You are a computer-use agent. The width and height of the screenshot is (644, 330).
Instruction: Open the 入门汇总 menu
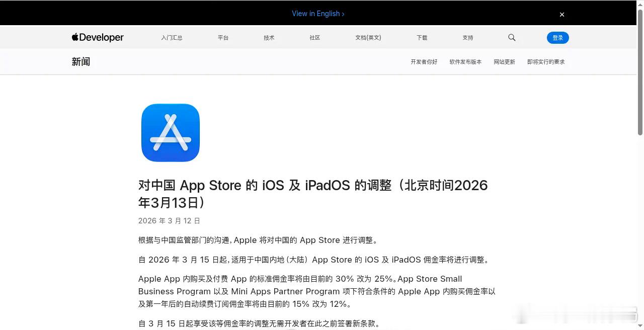172,38
